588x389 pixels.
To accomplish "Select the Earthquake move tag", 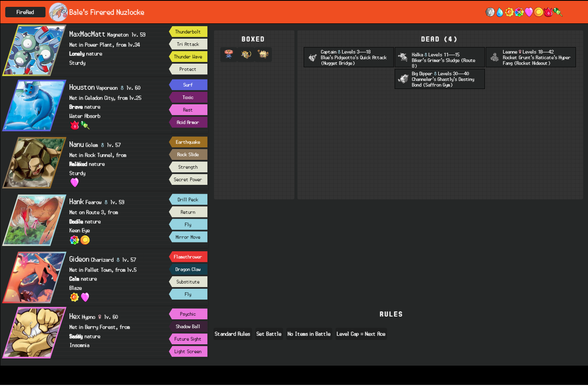I will [x=188, y=142].
